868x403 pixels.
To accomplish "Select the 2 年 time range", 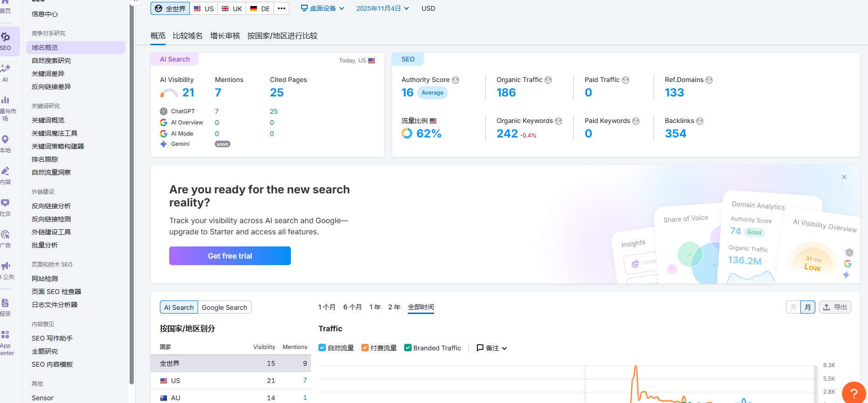I will tap(394, 307).
